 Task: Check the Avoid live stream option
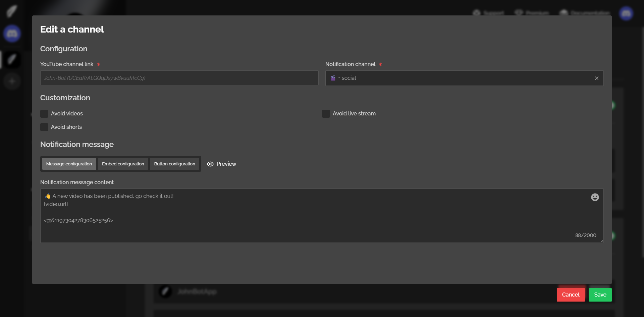326,114
